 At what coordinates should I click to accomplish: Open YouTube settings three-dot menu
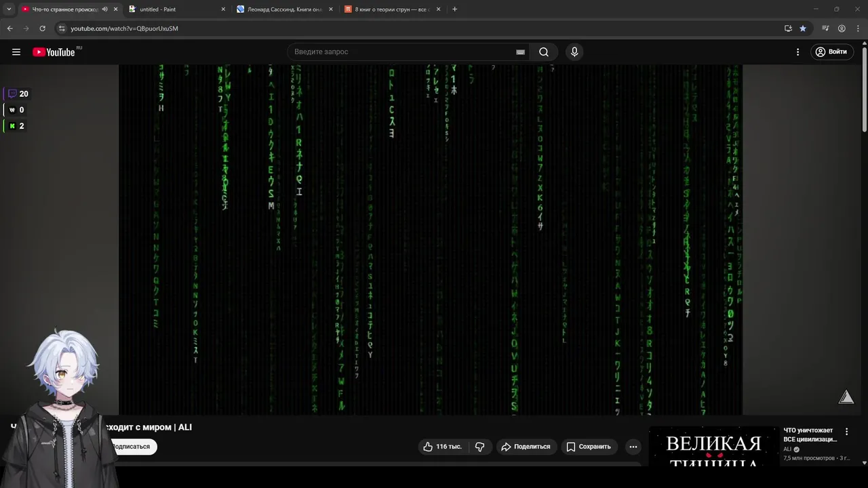click(797, 52)
